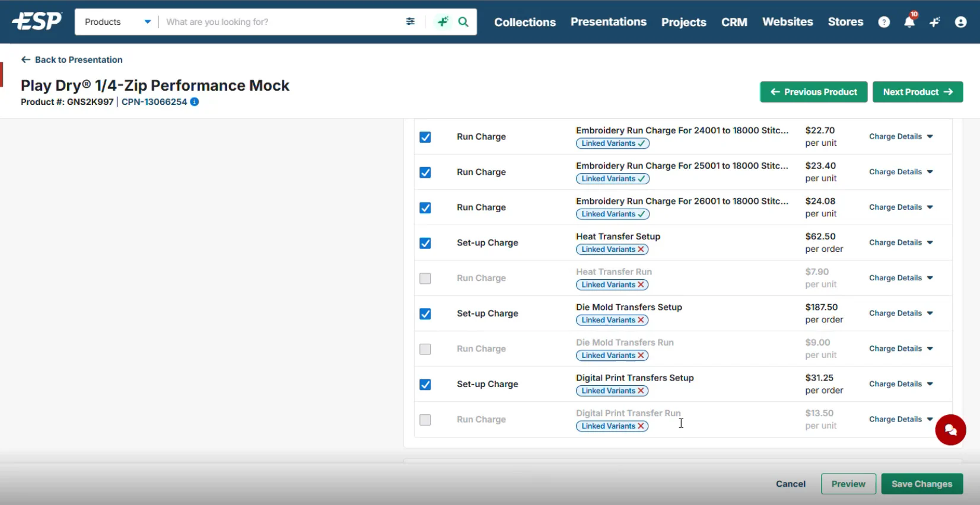Open the Presentations menu
Image resolution: width=980 pixels, height=505 pixels.
click(x=609, y=22)
